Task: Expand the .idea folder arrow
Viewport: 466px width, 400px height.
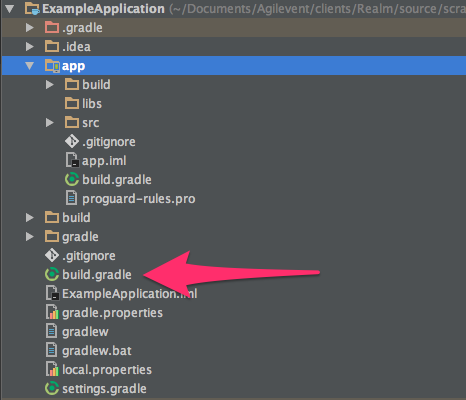Action: [x=30, y=47]
